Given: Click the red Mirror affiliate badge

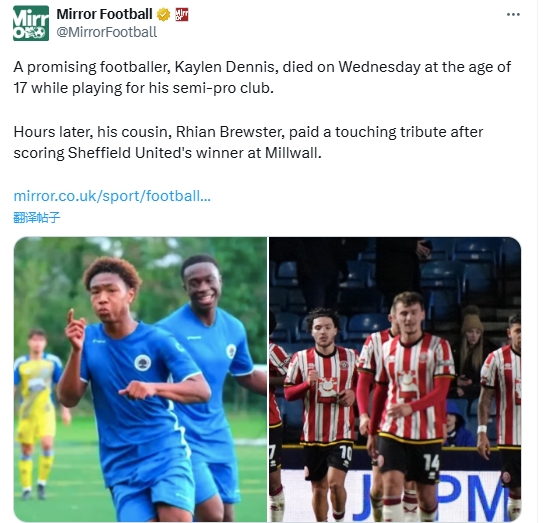Looking at the screenshot, I should click(x=182, y=15).
